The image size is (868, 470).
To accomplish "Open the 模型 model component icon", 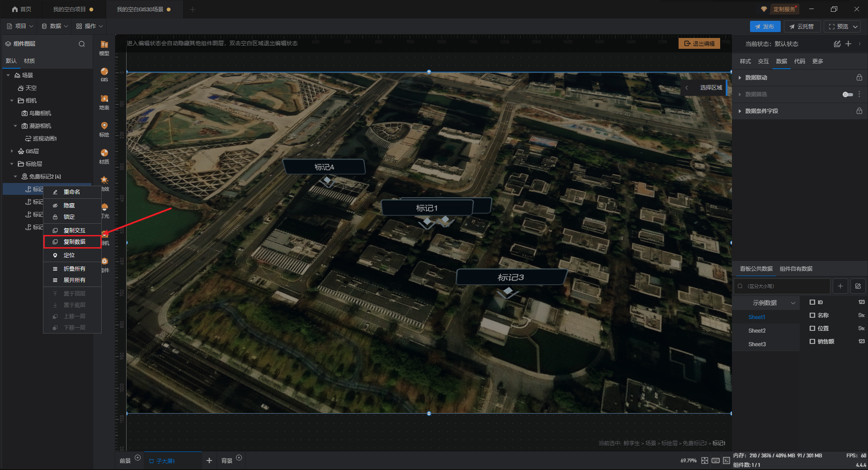I will click(104, 47).
